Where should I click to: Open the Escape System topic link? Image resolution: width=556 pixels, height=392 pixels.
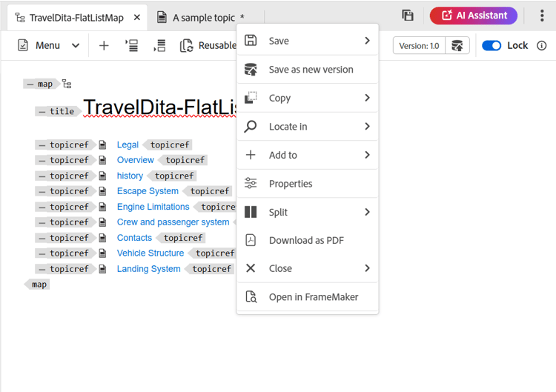click(148, 191)
